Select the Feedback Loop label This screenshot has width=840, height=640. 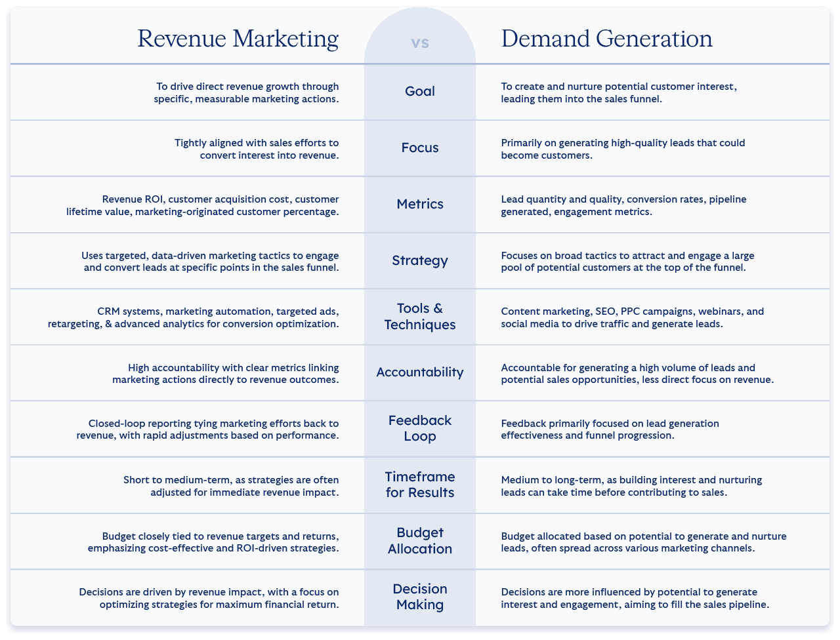[420, 428]
